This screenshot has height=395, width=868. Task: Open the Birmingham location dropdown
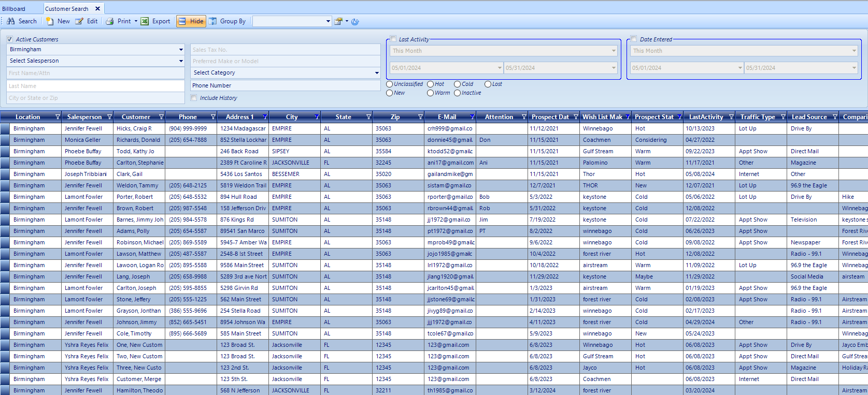[181, 50]
